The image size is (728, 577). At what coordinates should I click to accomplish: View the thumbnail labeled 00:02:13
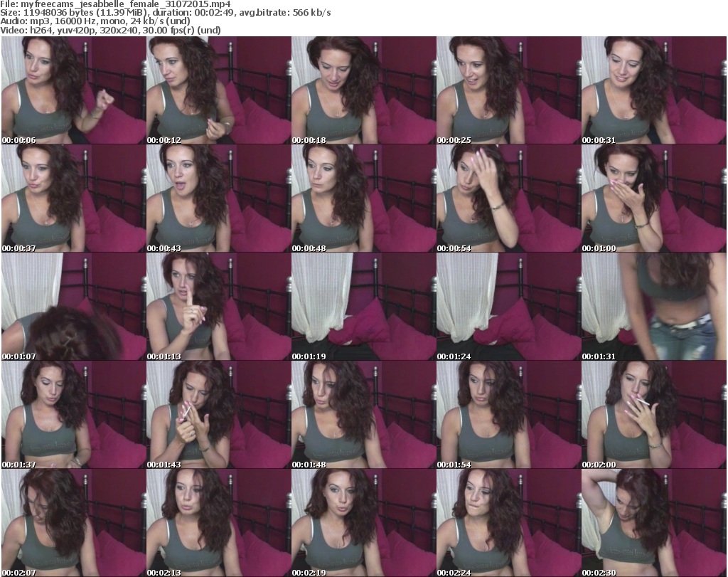pyautogui.click(x=219, y=523)
